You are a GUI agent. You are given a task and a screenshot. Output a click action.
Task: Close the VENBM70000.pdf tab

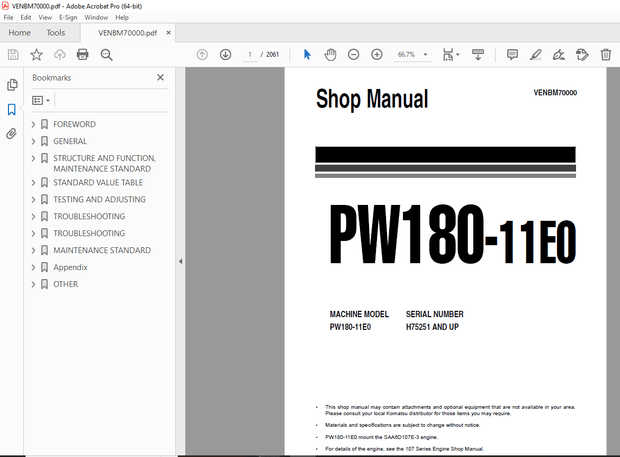[168, 33]
